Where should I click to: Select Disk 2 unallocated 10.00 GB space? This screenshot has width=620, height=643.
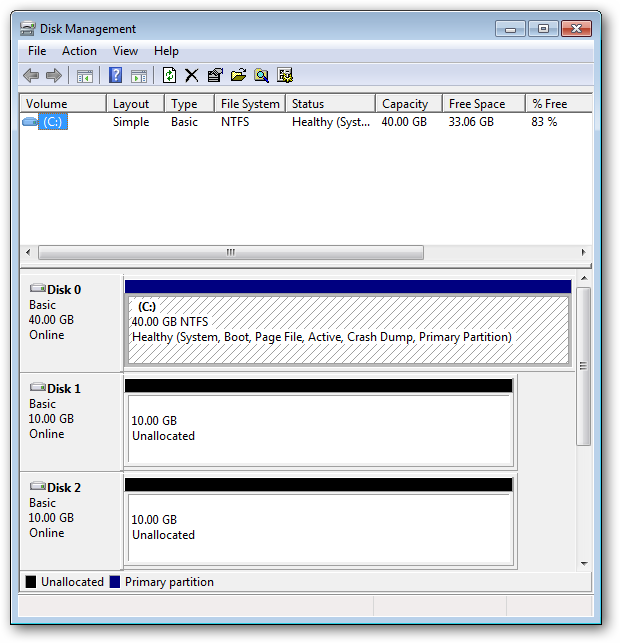(x=320, y=528)
